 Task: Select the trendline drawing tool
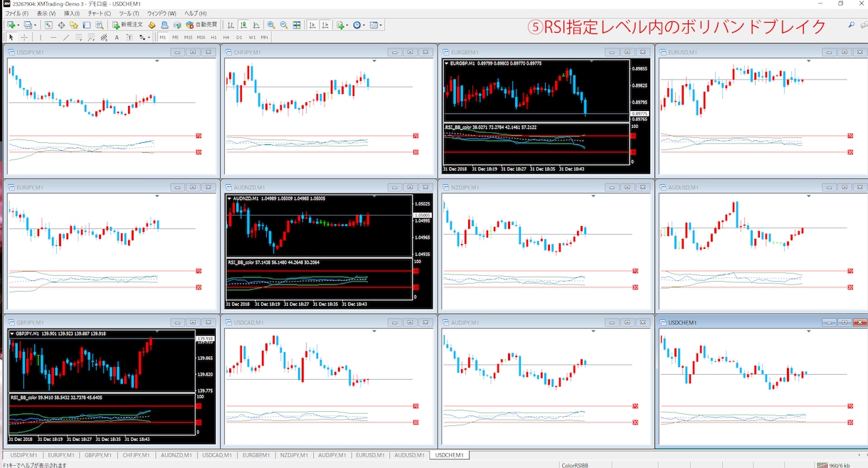[66, 37]
